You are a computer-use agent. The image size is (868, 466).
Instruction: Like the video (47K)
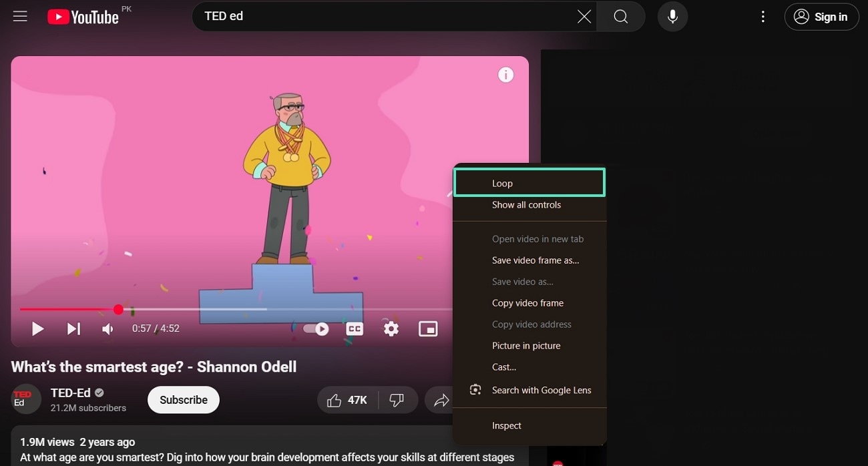coord(348,400)
